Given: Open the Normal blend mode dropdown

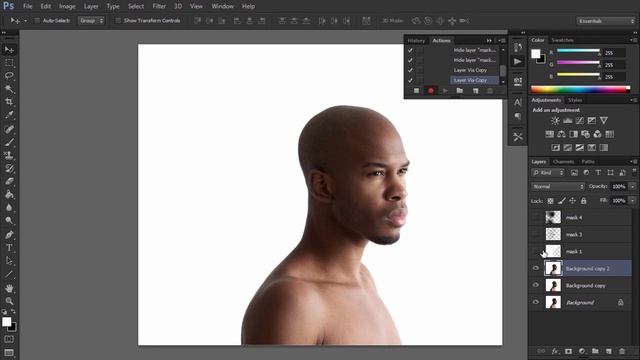Looking at the screenshot, I should [x=558, y=187].
